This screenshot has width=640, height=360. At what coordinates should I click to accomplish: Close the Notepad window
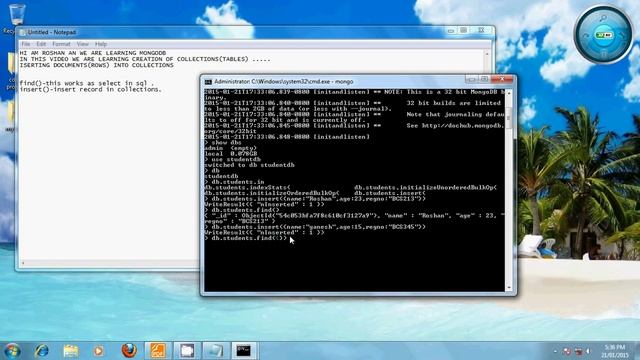[482, 31]
